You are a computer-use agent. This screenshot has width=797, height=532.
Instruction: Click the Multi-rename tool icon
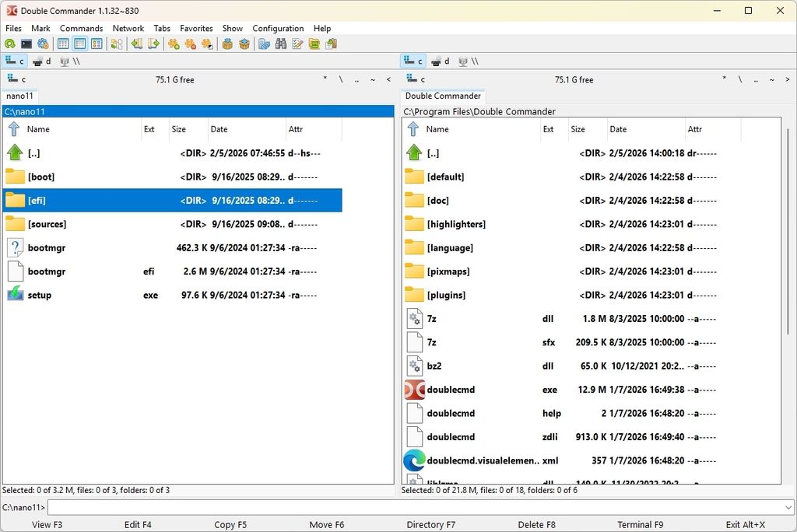pyautogui.click(x=297, y=44)
